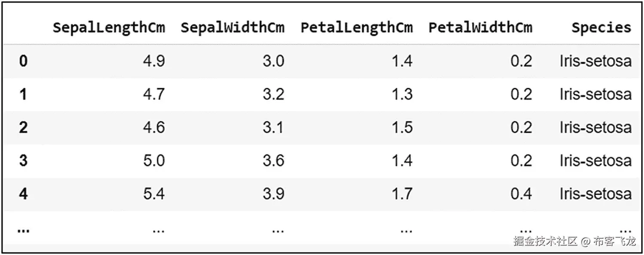Click the 1.7 petal length cell
Image resolution: width=644 pixels, height=255 pixels.
click(402, 194)
